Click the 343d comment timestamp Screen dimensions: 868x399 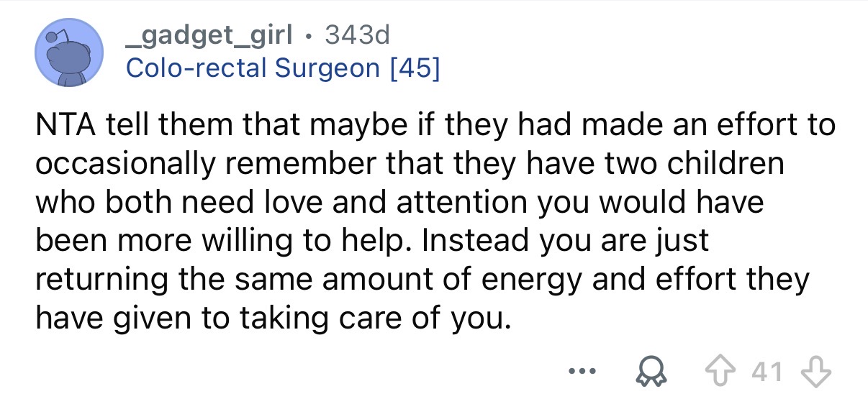point(356,34)
